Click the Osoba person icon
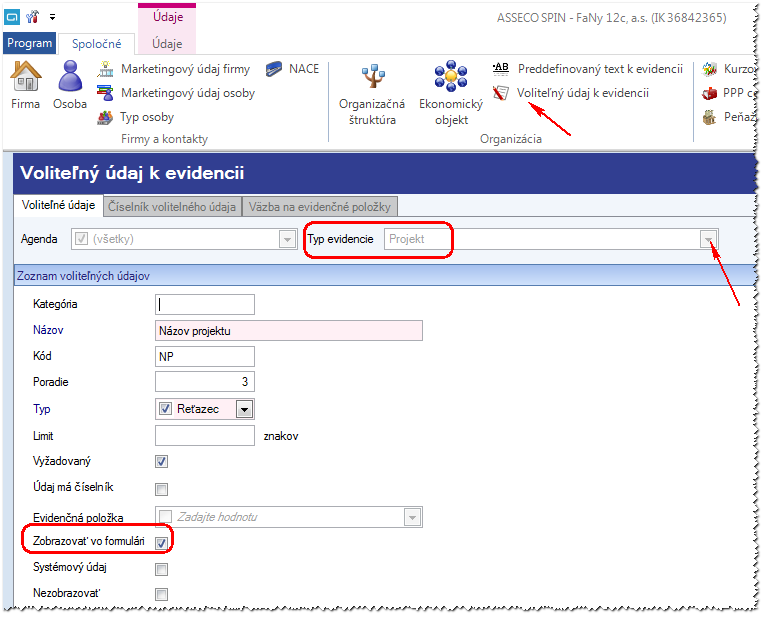The width and height of the screenshot is (768, 620). [70, 76]
